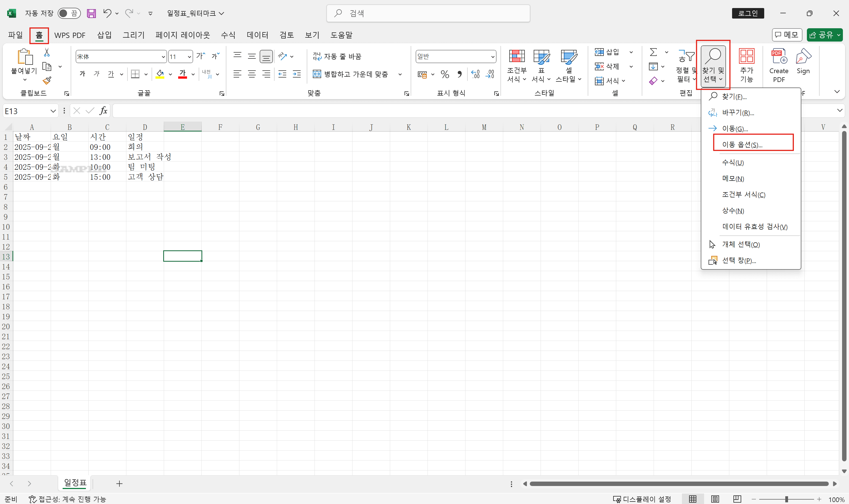Click the Save floppy disk icon
Screen dimensions: 849x504
click(91, 13)
